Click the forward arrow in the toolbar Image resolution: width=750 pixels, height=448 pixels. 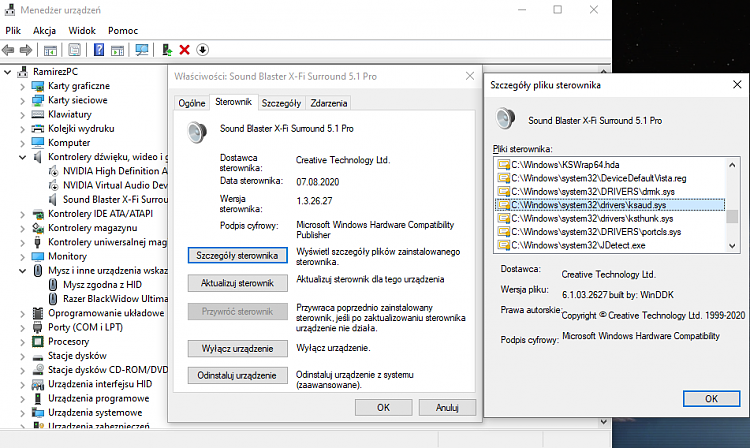[27, 49]
